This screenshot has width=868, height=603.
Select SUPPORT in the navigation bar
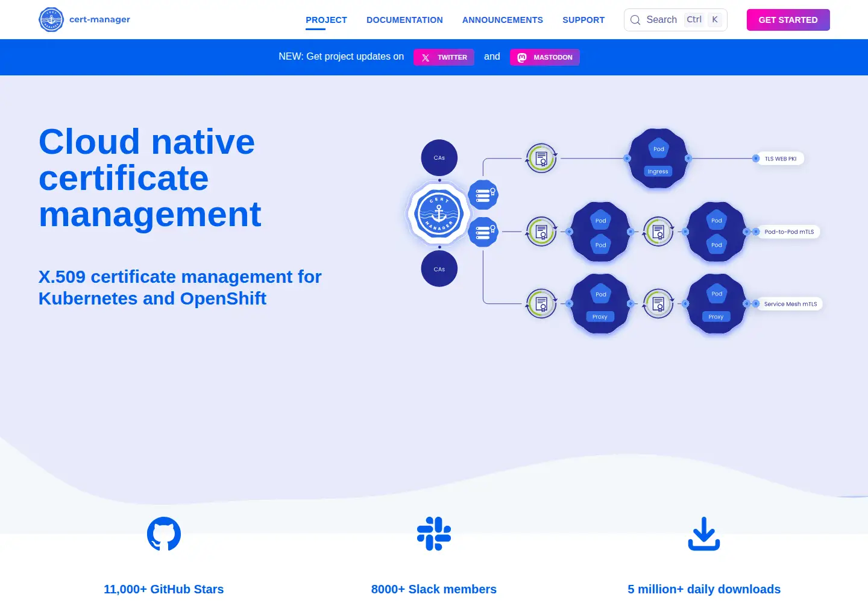point(583,20)
